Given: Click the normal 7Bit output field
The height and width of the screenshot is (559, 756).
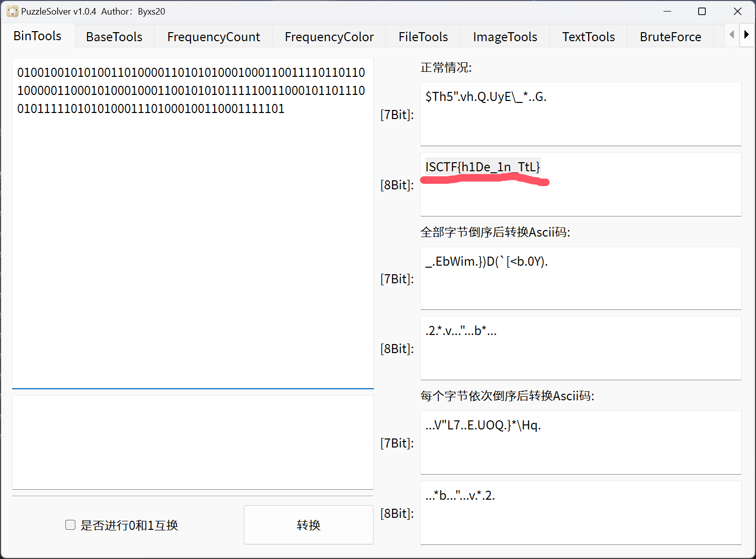Looking at the screenshot, I should 581,115.
